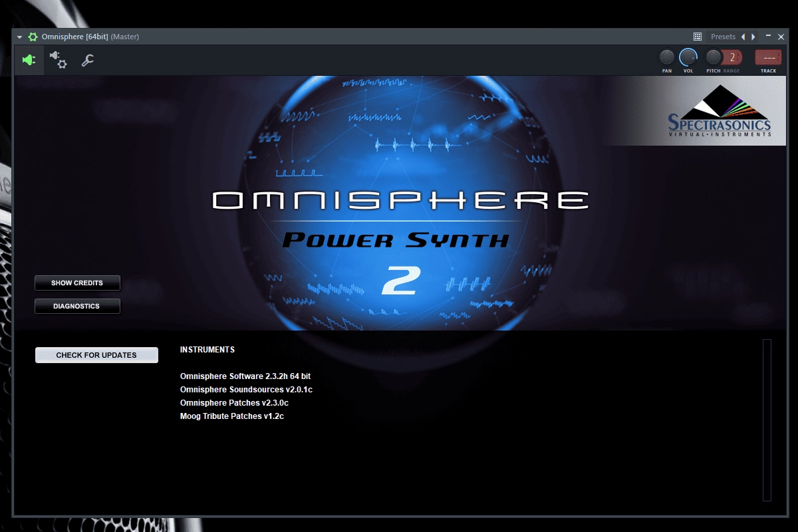
Task: Select previous preset with left arrow
Action: pyautogui.click(x=743, y=37)
